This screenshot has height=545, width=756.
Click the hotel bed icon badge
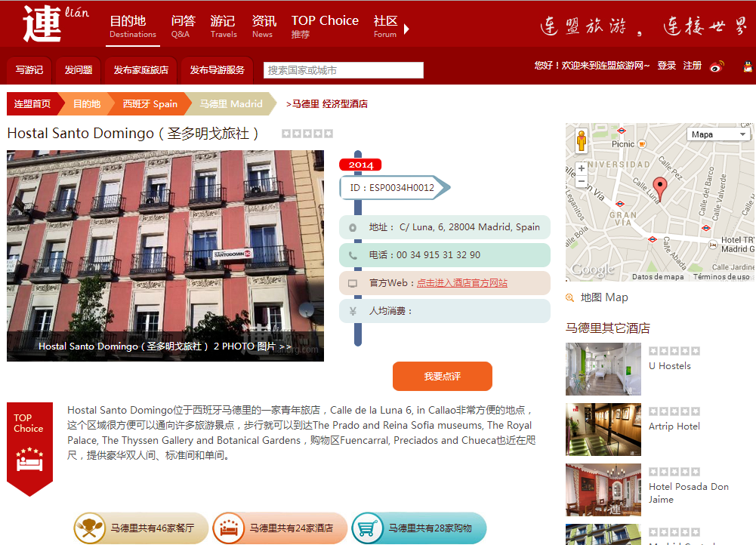point(229,528)
